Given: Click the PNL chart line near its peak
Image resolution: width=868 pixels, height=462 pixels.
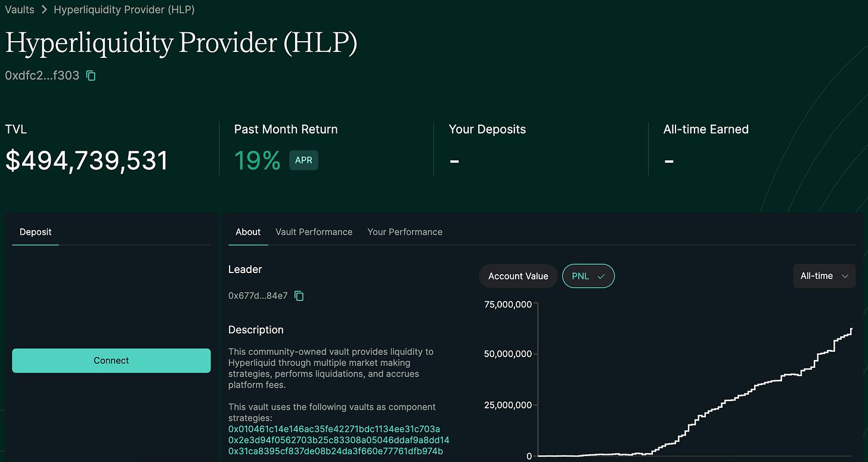Looking at the screenshot, I should (851, 330).
